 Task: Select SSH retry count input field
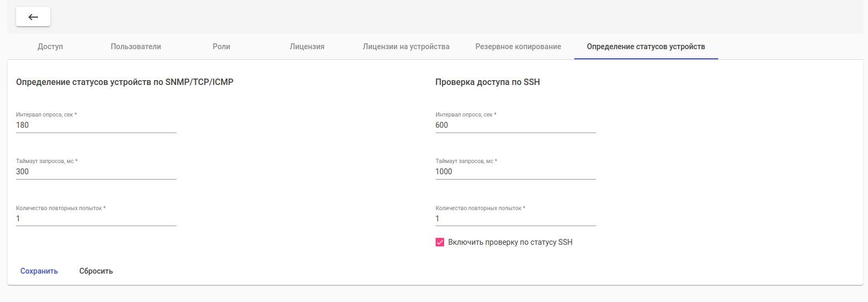coord(515,219)
